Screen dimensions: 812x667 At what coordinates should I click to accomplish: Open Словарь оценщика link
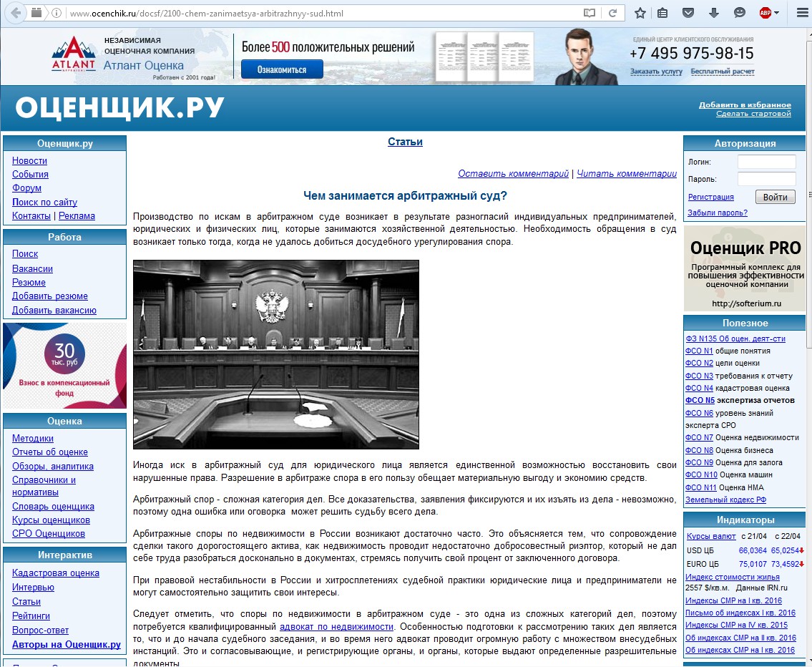click(x=53, y=507)
